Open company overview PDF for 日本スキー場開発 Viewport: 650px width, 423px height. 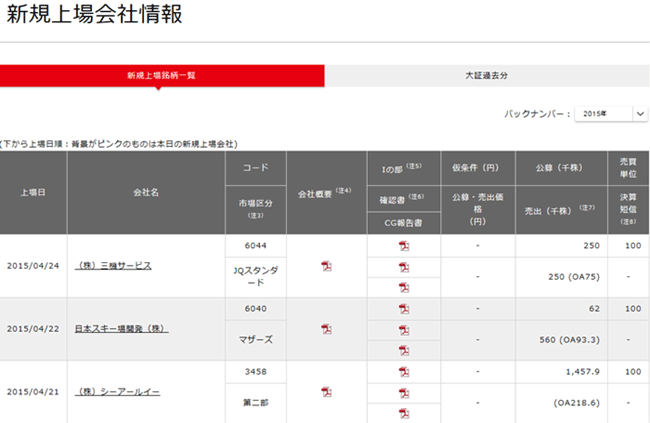click(326, 329)
